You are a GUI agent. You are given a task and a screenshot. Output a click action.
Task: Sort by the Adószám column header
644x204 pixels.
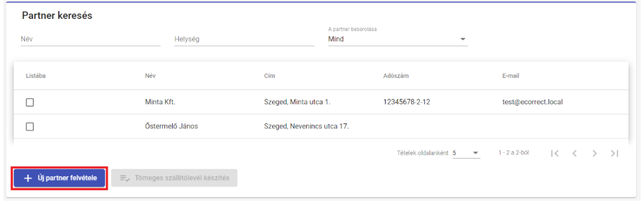pyautogui.click(x=396, y=76)
